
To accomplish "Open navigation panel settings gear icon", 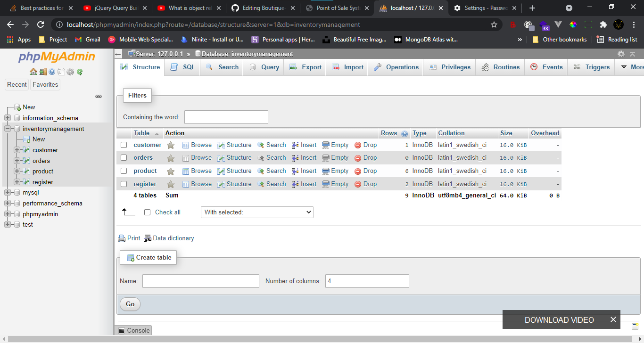I will click(70, 72).
